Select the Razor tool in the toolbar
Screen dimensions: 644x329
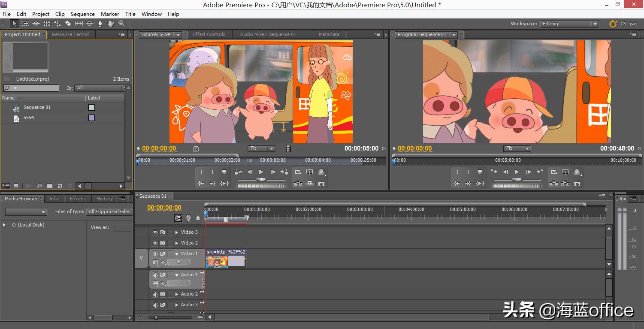(x=68, y=24)
